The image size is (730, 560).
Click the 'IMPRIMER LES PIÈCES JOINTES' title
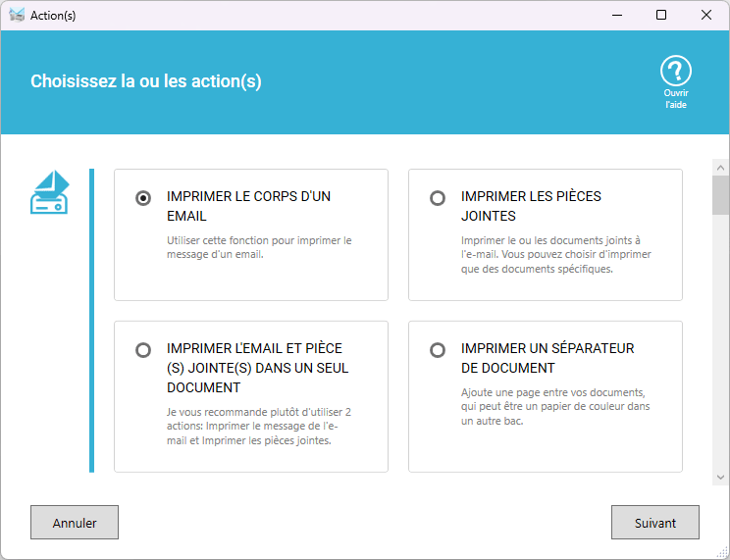[x=531, y=206]
